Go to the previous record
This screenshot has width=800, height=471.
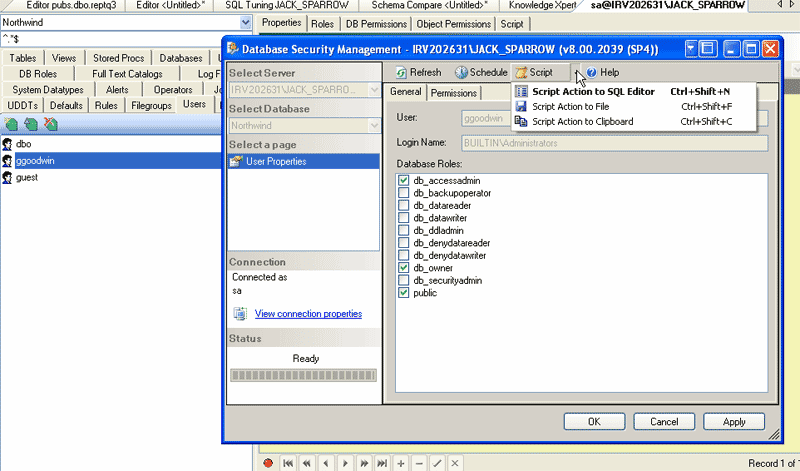coord(326,463)
